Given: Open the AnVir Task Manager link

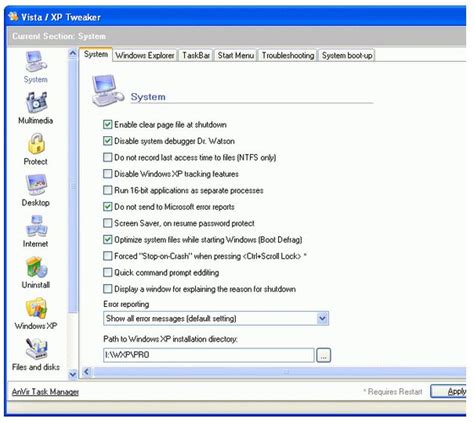Looking at the screenshot, I should tap(45, 392).
